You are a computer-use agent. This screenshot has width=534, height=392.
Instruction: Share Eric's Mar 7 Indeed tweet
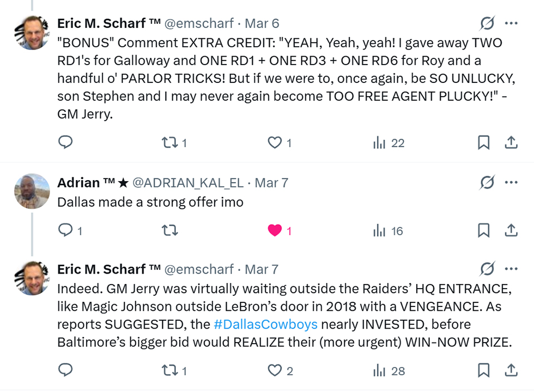coord(511,370)
